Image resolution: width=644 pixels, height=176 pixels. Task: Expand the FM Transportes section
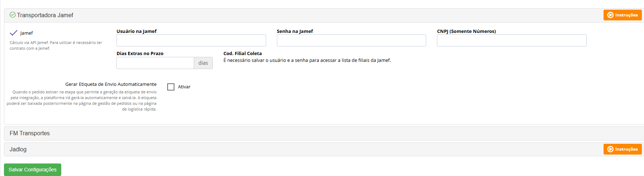click(30, 133)
